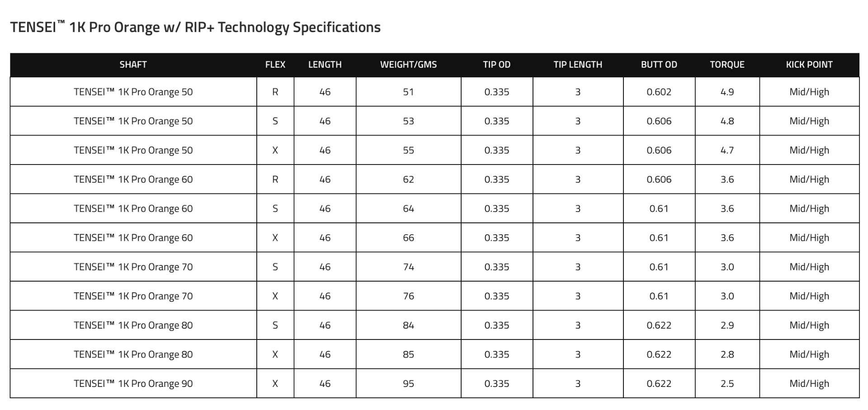Screen dimensions: 868x410
Task: Select the LENGTH column header
Action: pos(325,65)
